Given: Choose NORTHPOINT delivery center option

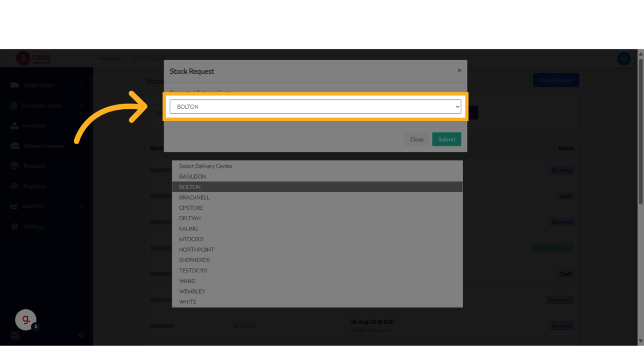Looking at the screenshot, I should [197, 250].
